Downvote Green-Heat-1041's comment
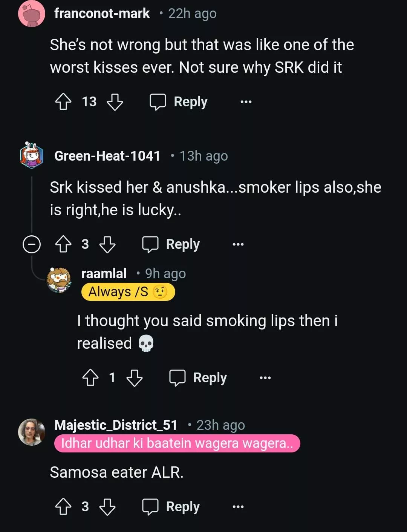This screenshot has width=407, height=532. click(107, 244)
